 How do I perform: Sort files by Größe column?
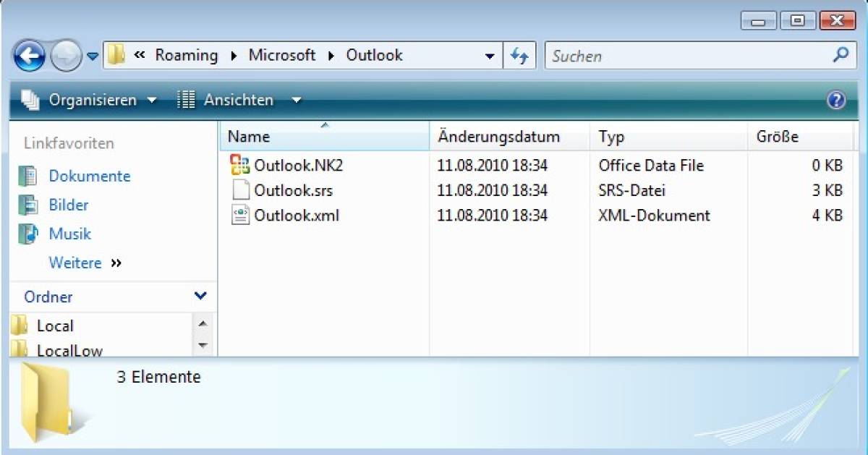(800, 136)
